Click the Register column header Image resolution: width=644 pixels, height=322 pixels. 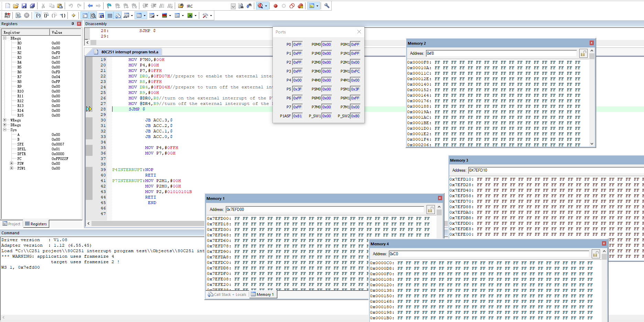26,32
